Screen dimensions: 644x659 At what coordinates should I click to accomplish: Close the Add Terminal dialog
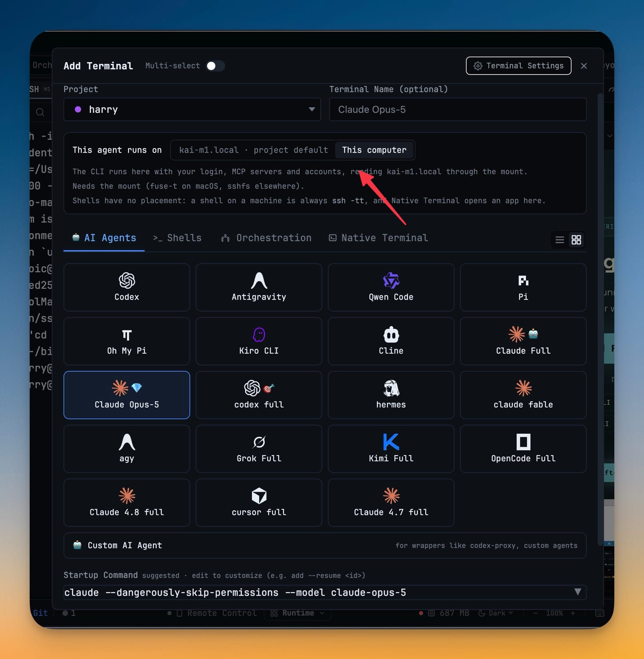click(584, 66)
